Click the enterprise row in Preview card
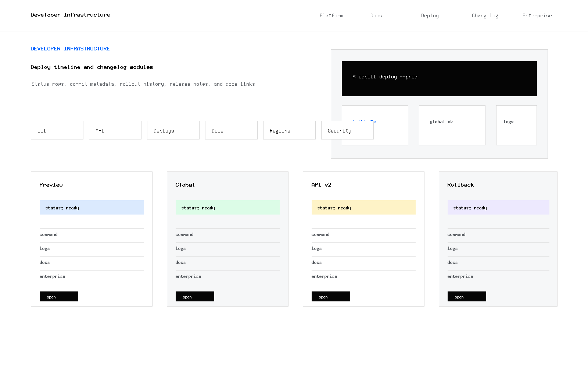Image resolution: width=588 pixels, height=368 pixels. [x=92, y=277]
